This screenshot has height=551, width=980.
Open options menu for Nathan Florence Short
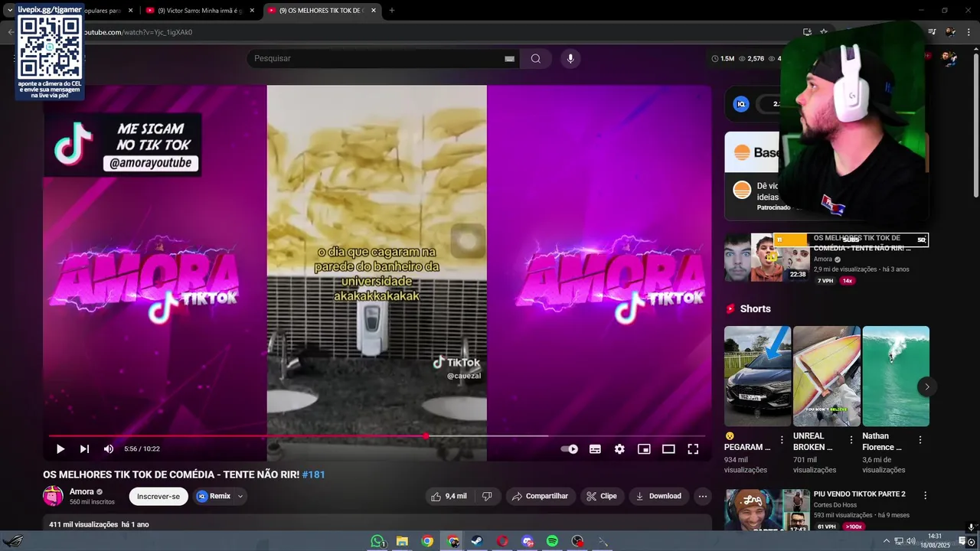(920, 440)
